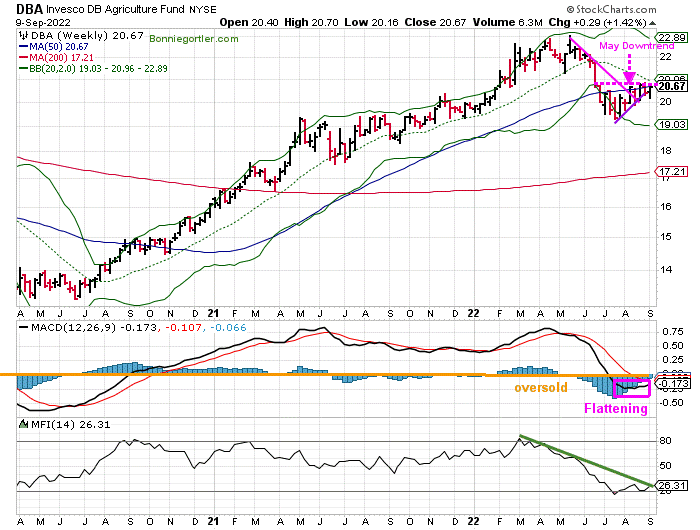Select the Close 20.67 header value
The height and width of the screenshot is (530, 700).
(x=435, y=22)
